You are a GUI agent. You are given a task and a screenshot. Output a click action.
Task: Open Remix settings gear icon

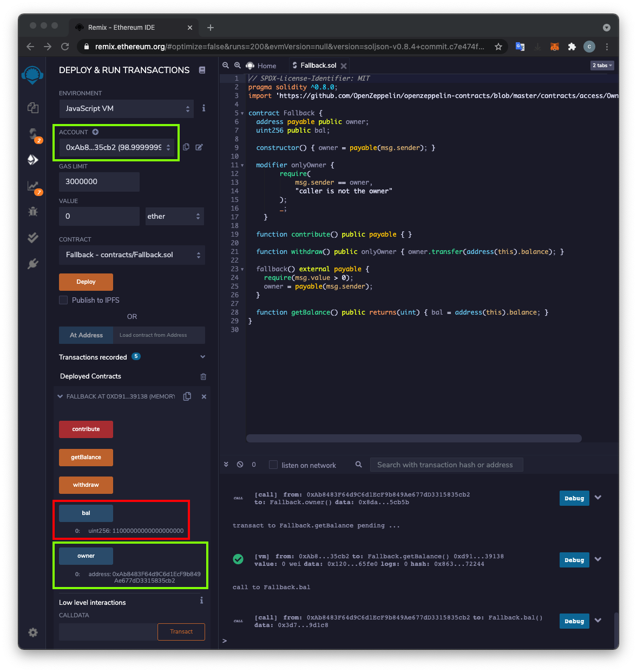coord(33,632)
